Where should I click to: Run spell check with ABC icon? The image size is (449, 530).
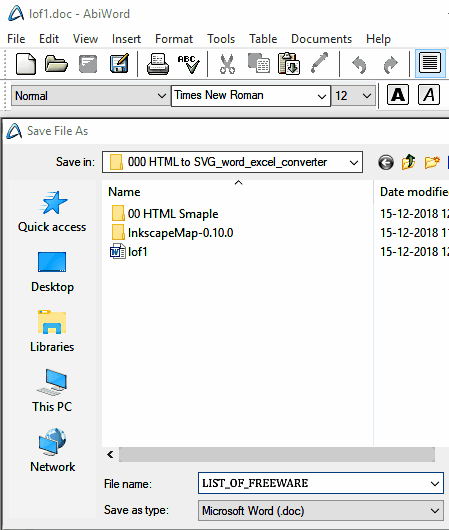coord(189,64)
